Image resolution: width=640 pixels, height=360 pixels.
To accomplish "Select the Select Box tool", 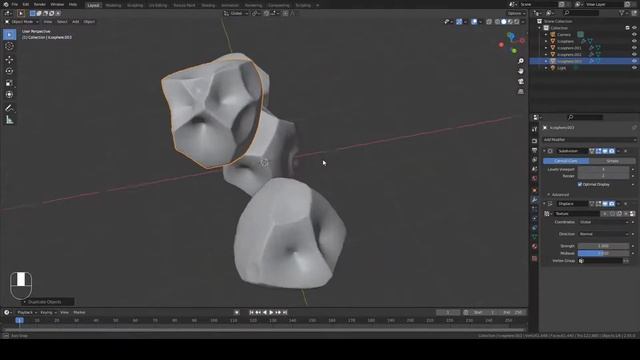I will pos(9,35).
